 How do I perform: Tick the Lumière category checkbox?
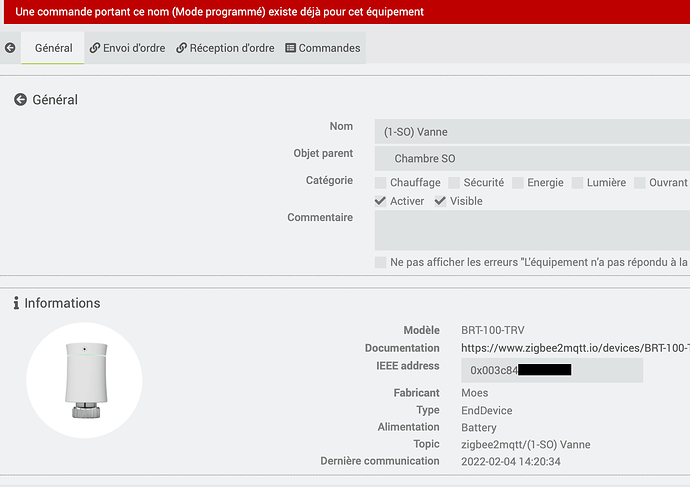[577, 183]
